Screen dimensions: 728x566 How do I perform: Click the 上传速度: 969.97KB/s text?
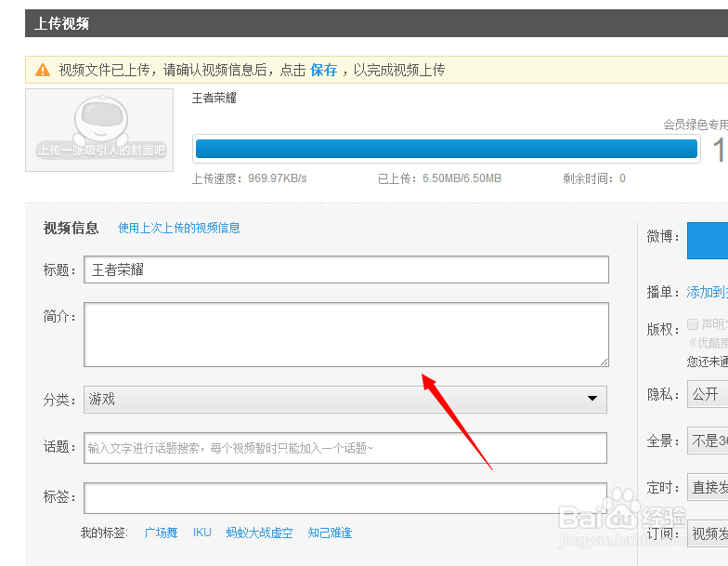click(249, 178)
